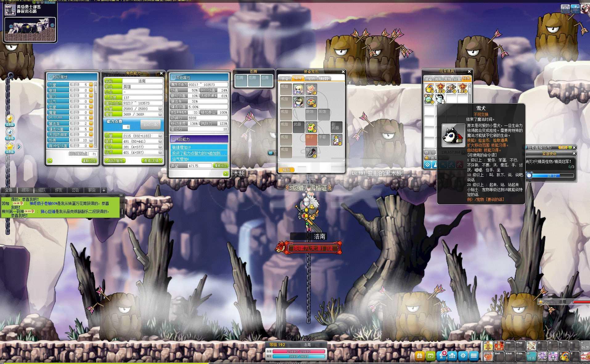This screenshot has width=590, height=364.
Task: Select the baby face item in equipment window
Action: point(298,89)
